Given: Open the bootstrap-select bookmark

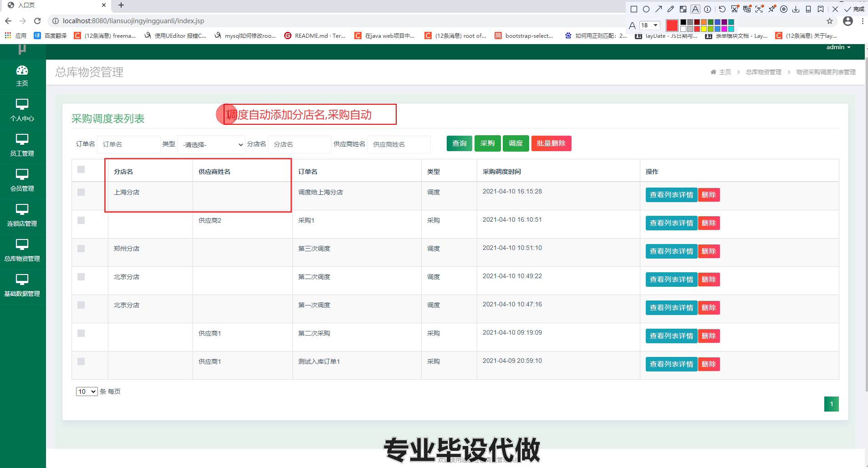Looking at the screenshot, I should pos(524,36).
